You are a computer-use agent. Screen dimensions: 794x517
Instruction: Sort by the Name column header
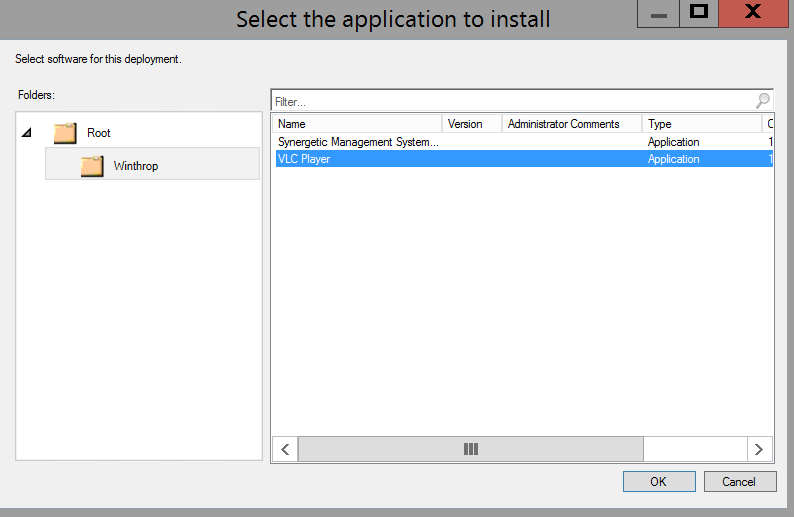click(x=358, y=124)
